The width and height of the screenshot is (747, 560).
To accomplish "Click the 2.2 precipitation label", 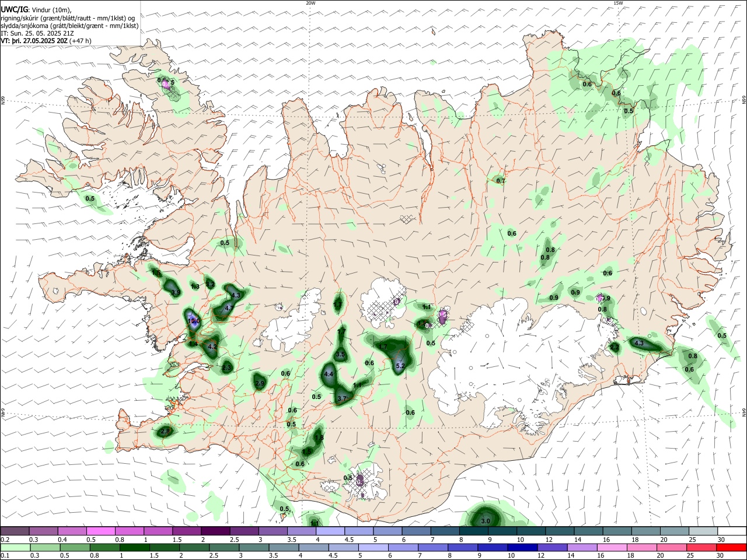I will pos(615,347).
